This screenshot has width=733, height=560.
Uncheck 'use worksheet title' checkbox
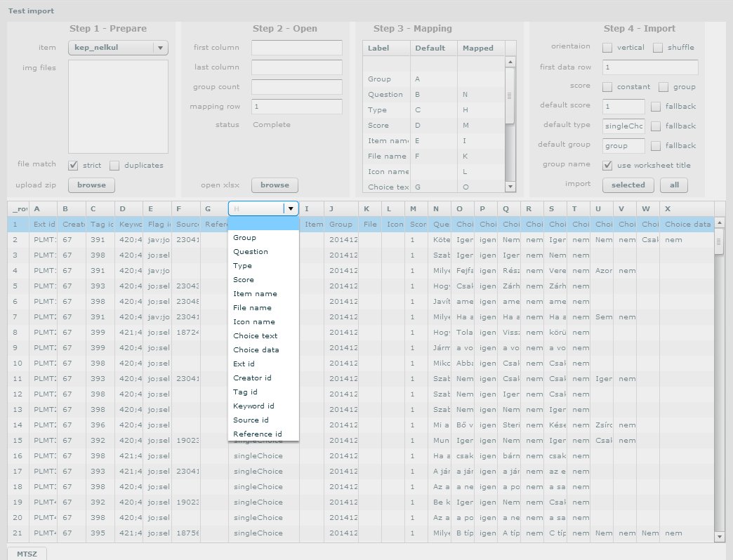[x=607, y=166]
